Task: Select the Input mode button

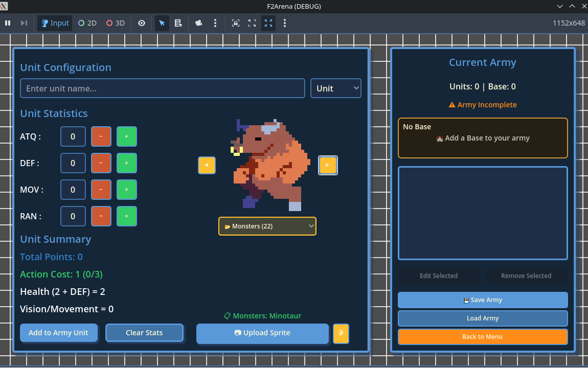Action: pyautogui.click(x=55, y=23)
